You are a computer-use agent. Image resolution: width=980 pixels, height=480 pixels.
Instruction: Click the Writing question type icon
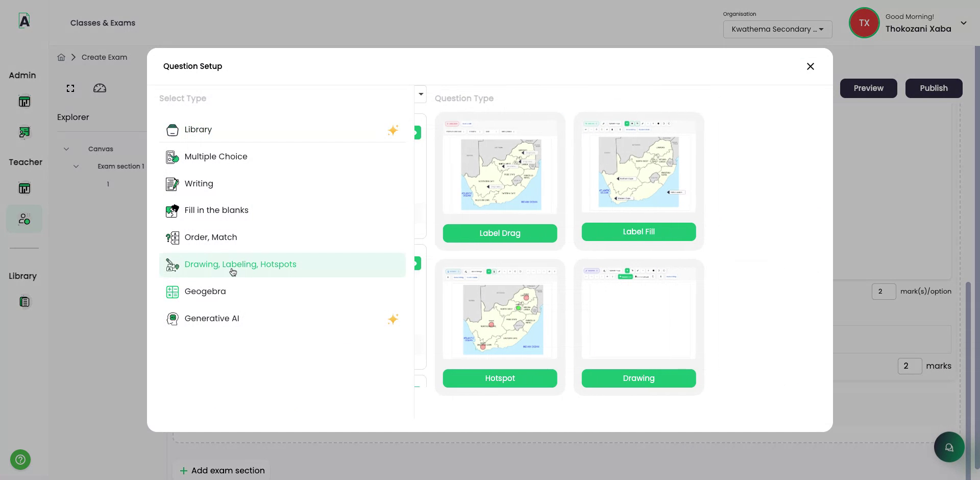[173, 184]
